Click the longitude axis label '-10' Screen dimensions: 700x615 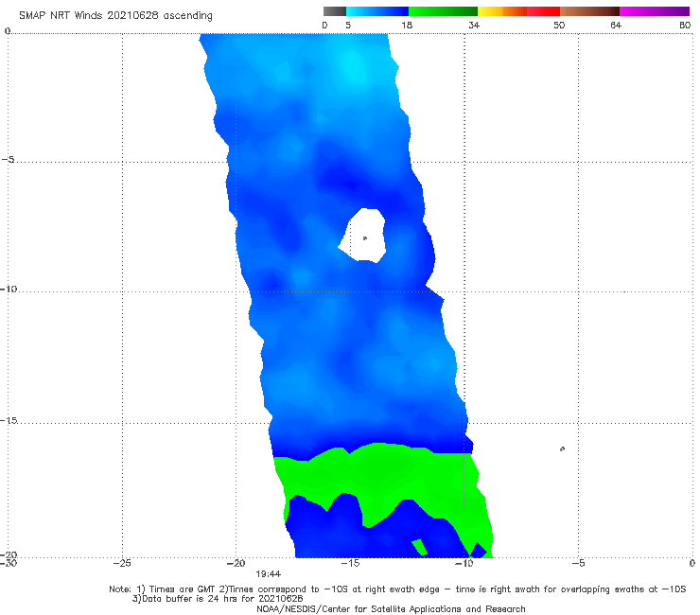464,563
